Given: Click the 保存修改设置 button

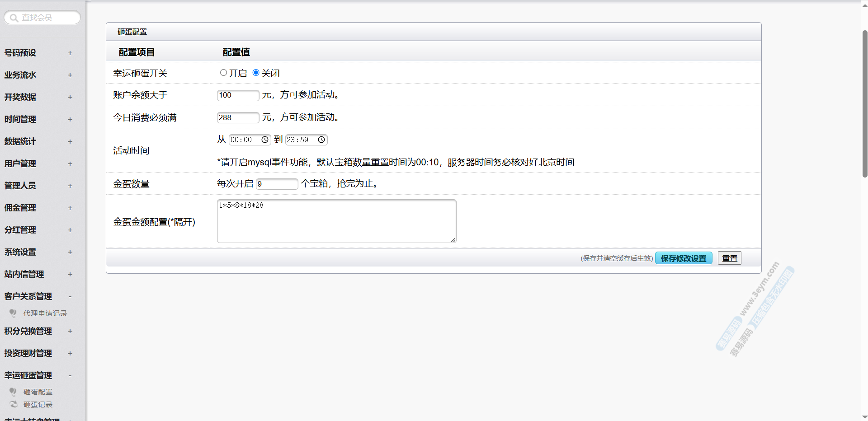Looking at the screenshot, I should tap(683, 258).
